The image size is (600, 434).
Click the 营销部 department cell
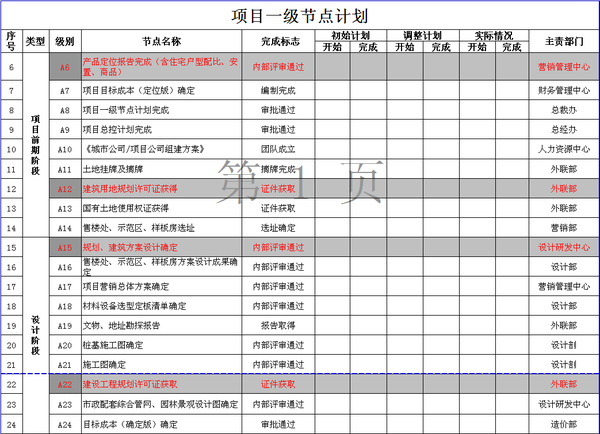(x=564, y=228)
